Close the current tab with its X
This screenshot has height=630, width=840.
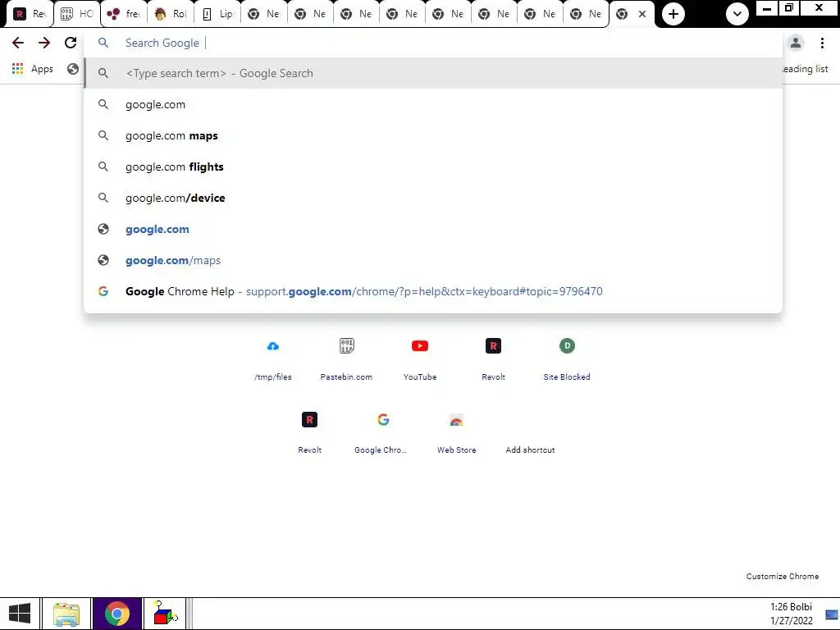click(x=642, y=14)
